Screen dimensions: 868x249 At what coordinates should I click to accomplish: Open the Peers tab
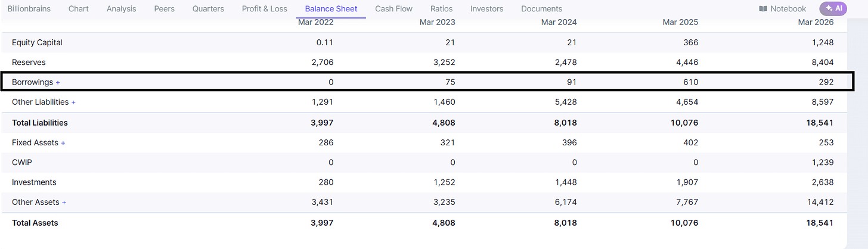click(165, 9)
